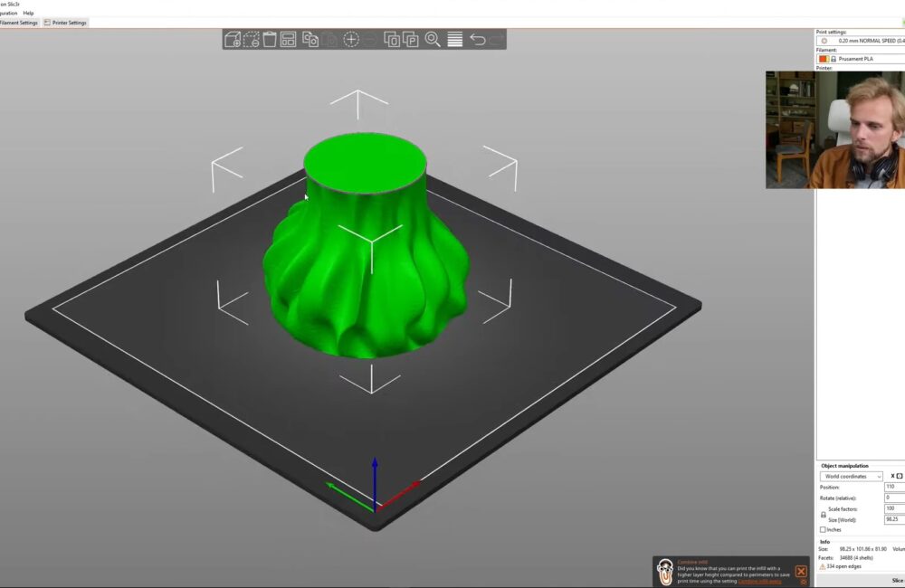
Task: Click the Prusament PLA filament color swatch
Action: [822, 58]
